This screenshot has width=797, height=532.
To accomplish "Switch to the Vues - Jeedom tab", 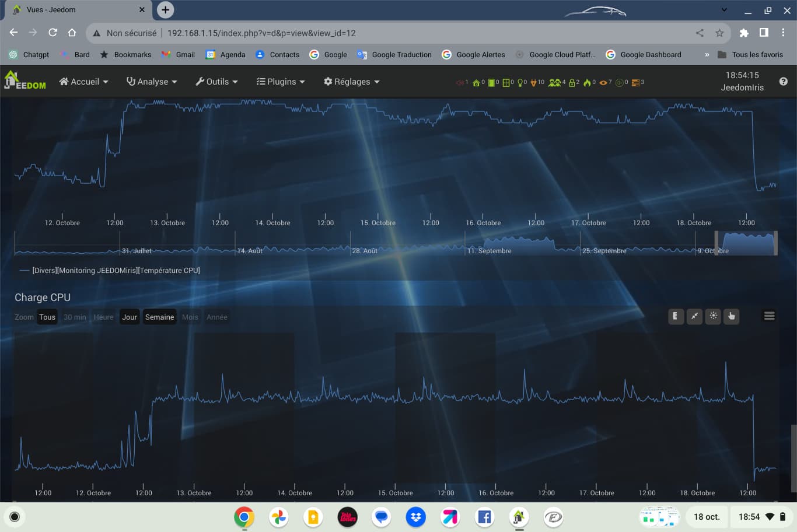I will [x=79, y=10].
